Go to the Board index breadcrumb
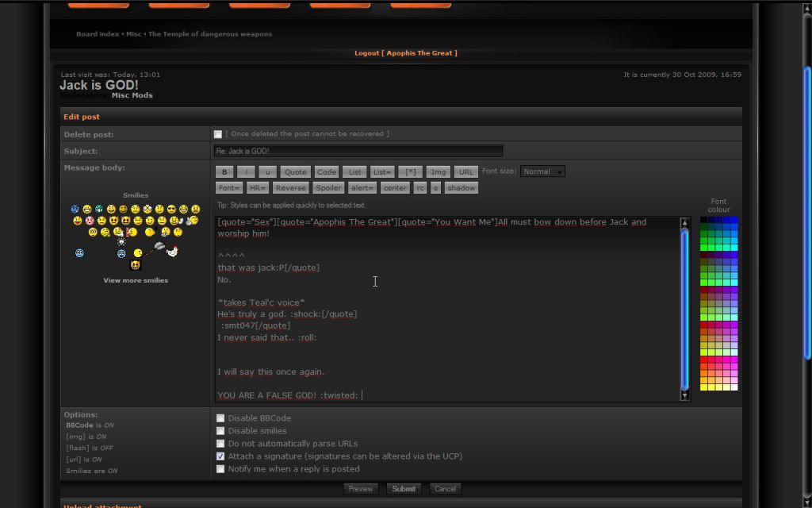The width and height of the screenshot is (812, 508). click(x=98, y=34)
